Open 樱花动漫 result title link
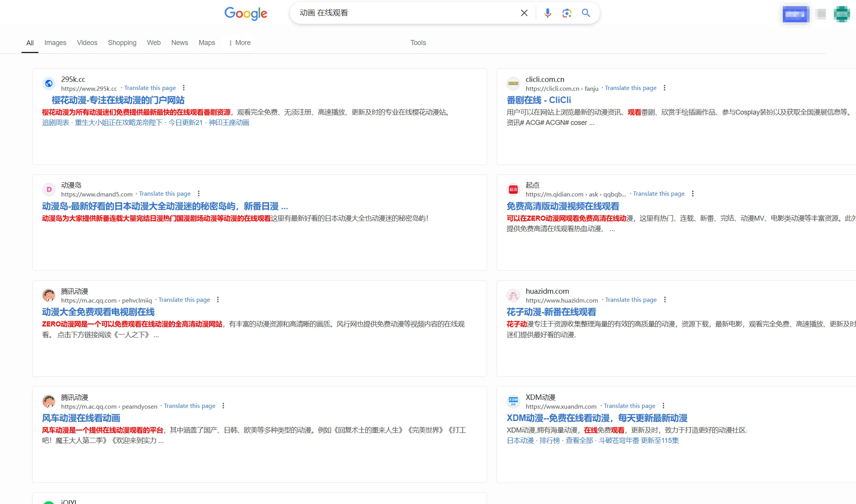Viewport: 856px width, 504px height. (x=118, y=100)
